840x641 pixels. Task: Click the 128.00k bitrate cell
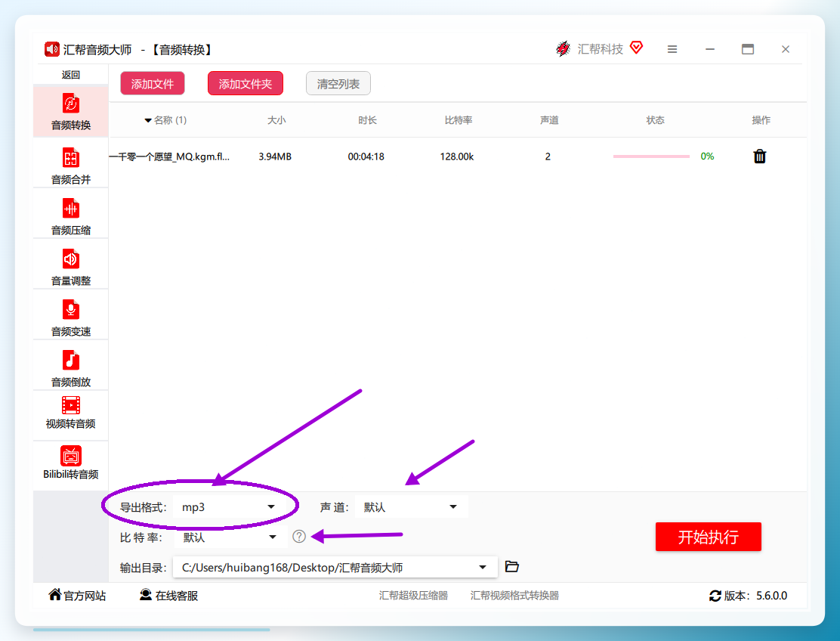point(457,156)
